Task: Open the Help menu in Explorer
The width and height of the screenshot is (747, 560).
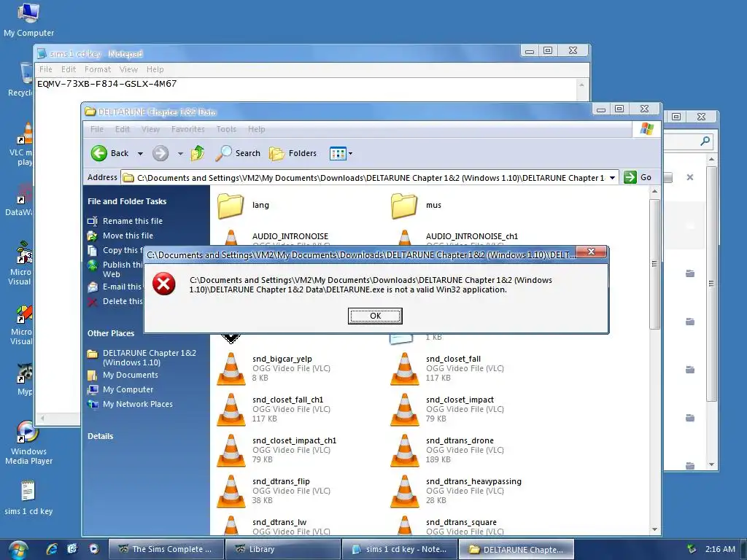Action: coord(256,129)
